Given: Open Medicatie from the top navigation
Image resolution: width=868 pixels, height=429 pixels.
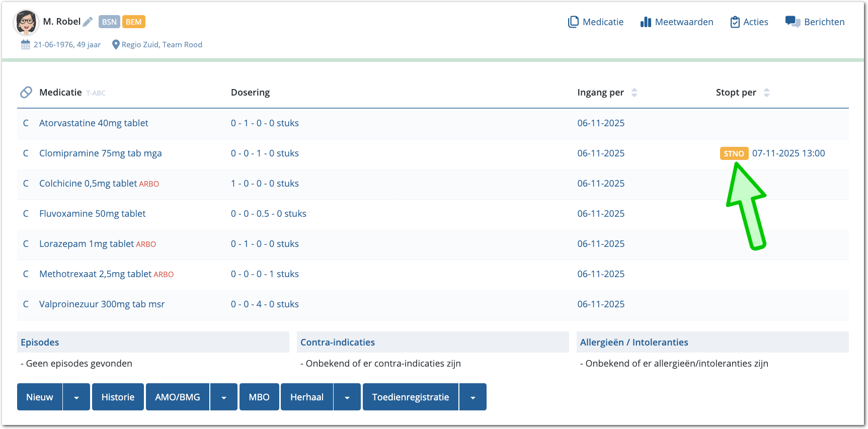Looking at the screenshot, I should pyautogui.click(x=596, y=22).
